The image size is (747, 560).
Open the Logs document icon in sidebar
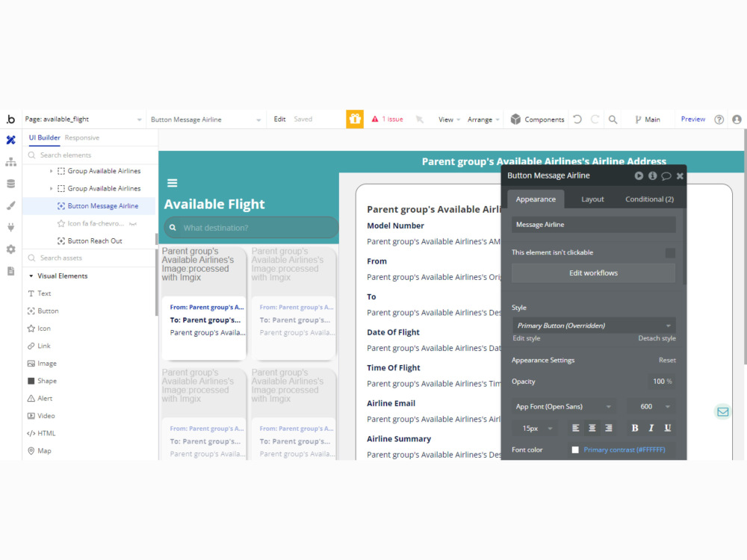click(x=10, y=271)
